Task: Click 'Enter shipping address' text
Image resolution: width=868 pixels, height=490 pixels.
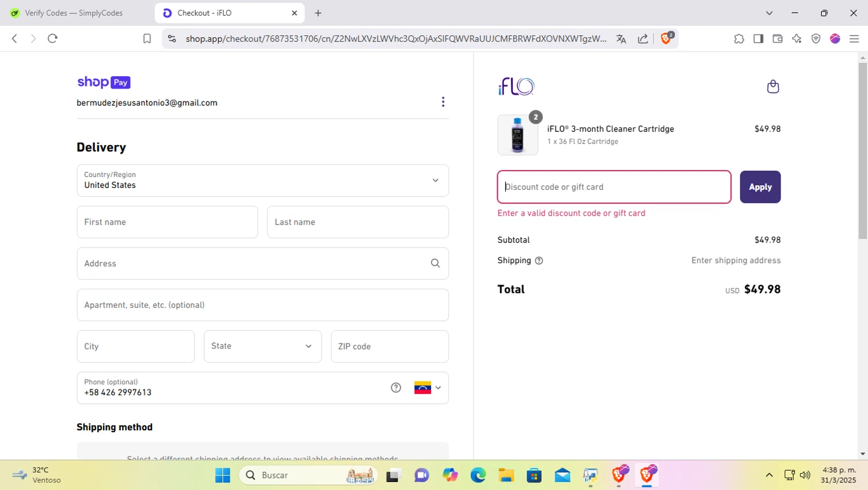Action: pos(736,261)
